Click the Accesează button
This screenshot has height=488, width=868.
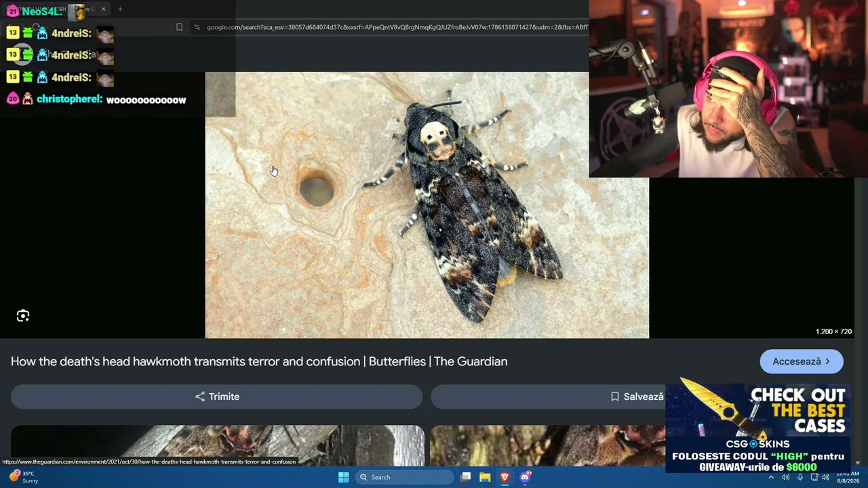click(802, 361)
